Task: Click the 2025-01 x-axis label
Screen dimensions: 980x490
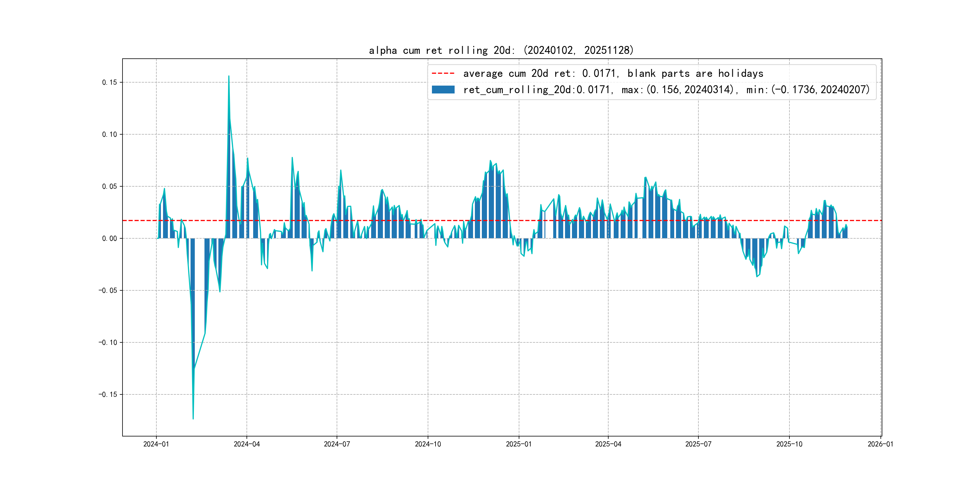Action: point(518,444)
